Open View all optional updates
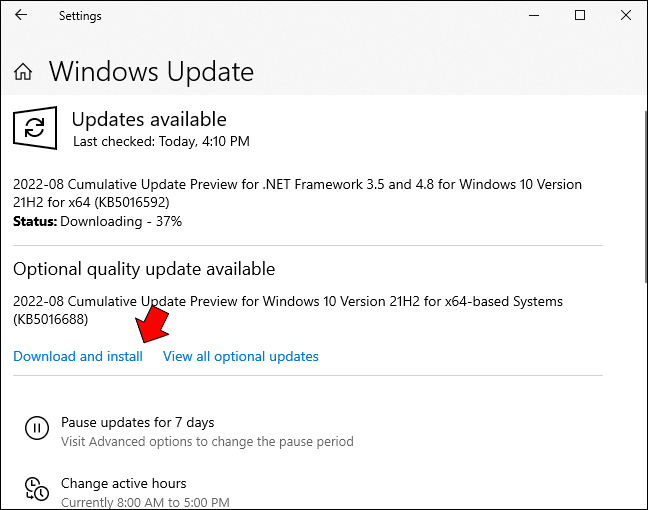648x510 pixels. coord(241,356)
